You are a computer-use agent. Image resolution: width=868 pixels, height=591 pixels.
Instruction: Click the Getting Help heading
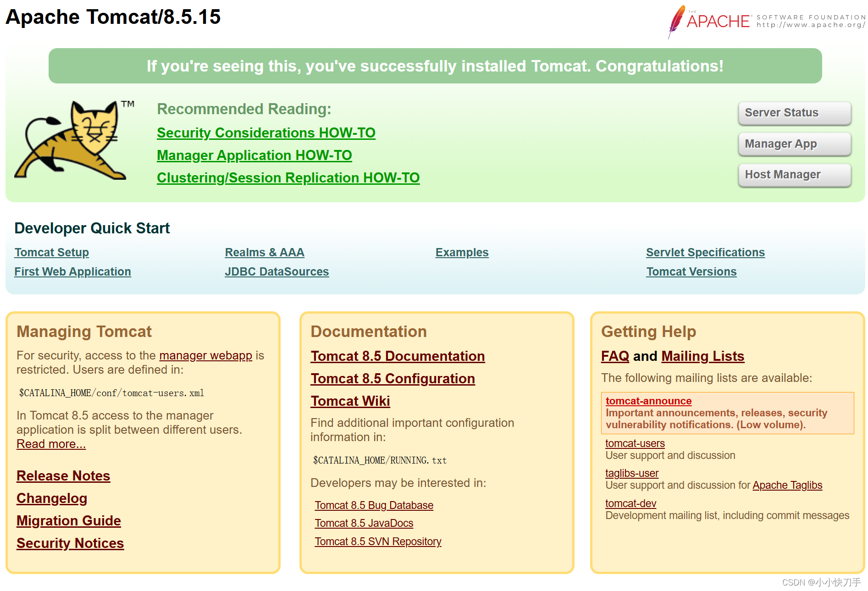[649, 332]
